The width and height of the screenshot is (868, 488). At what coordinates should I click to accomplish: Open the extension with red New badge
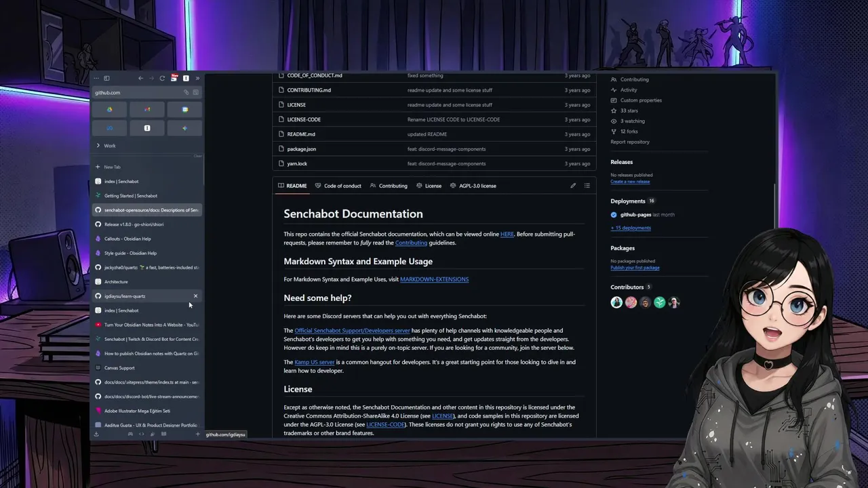(174, 78)
